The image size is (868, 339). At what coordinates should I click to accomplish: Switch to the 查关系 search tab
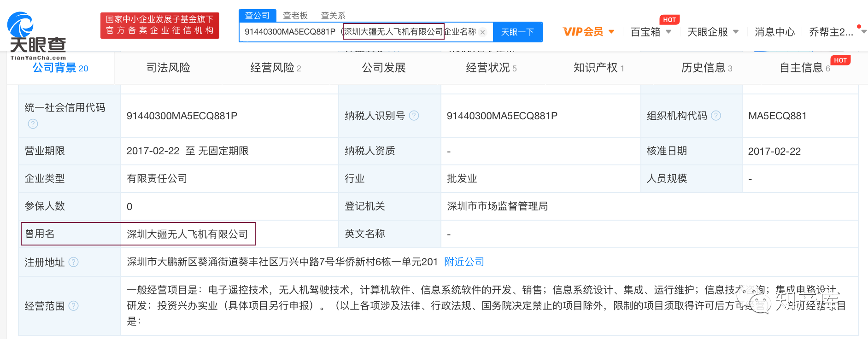(333, 16)
